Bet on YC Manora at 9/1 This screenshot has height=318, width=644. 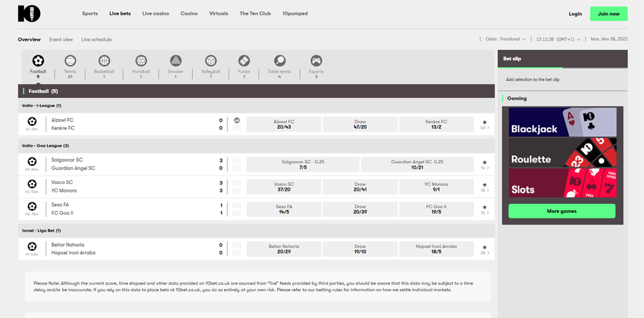(x=436, y=187)
